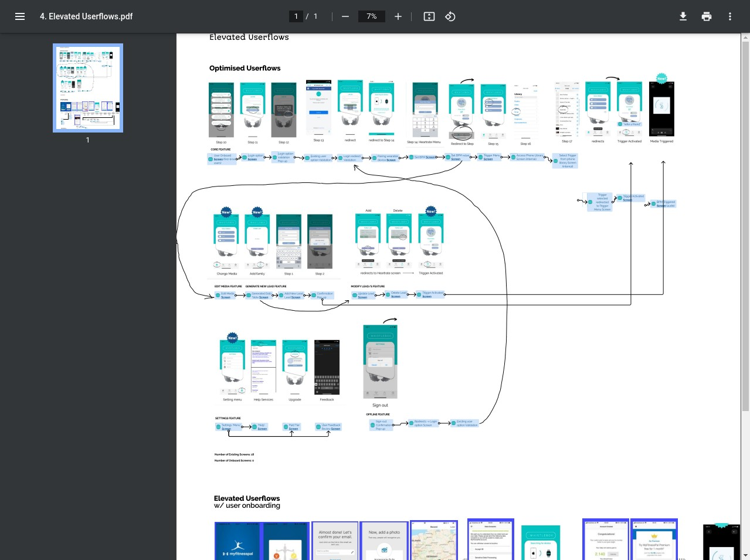Click the fit-to-page icon
This screenshot has width=750, height=560.
429,16
